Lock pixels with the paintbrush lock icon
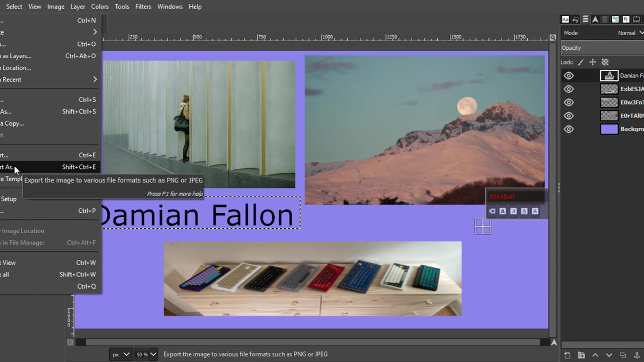This screenshot has width=644, height=362. tap(581, 62)
